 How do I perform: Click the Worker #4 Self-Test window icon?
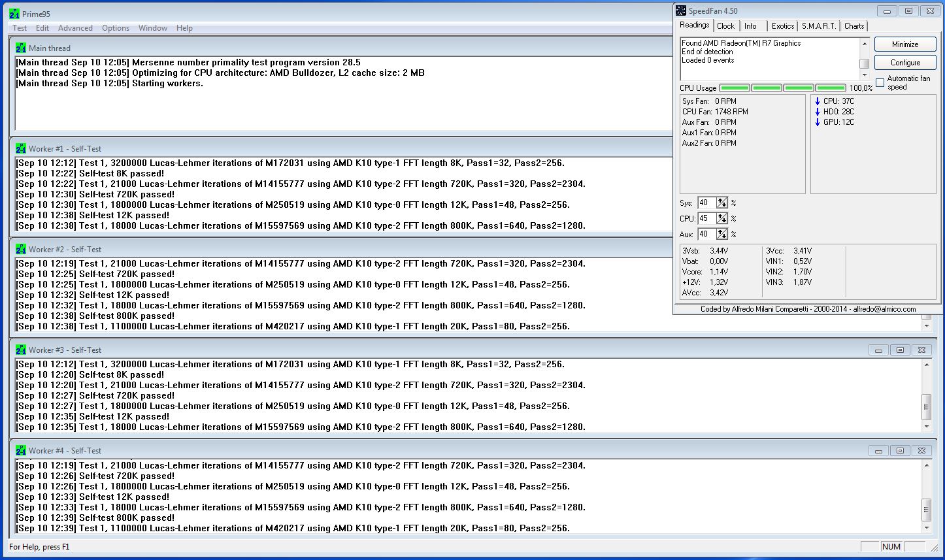coord(21,450)
